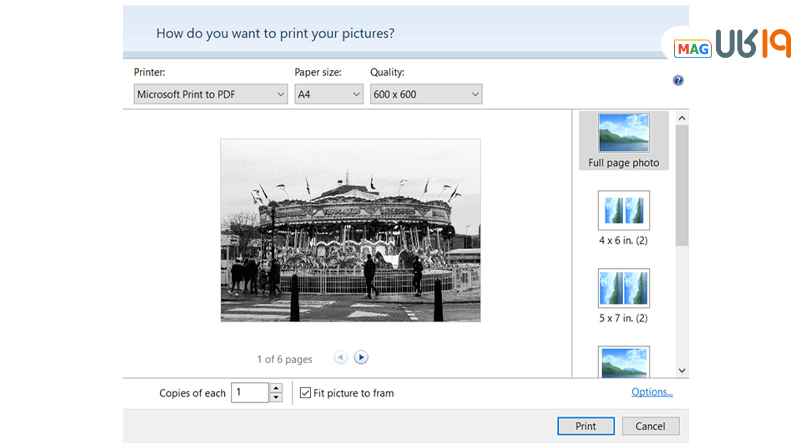Open the Options... link

(x=652, y=392)
